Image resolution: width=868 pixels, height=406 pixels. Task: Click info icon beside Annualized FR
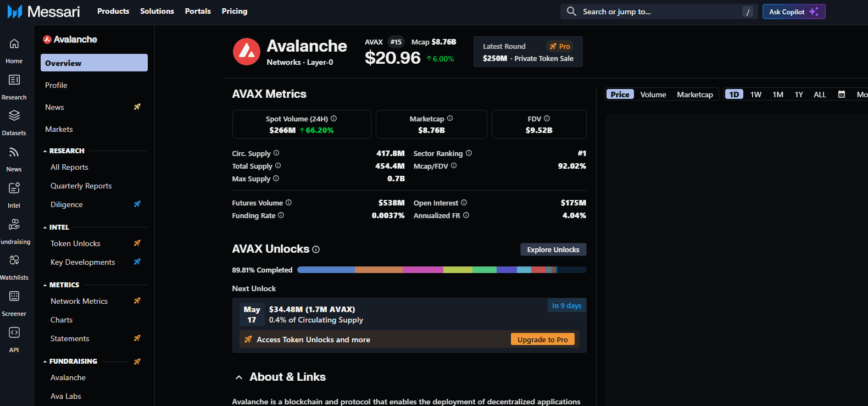coord(466,215)
